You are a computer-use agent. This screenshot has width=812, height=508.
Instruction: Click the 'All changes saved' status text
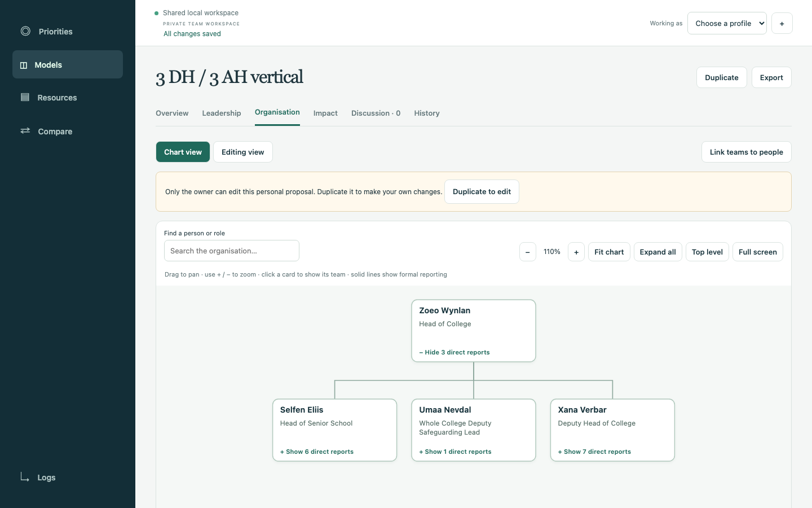click(192, 34)
